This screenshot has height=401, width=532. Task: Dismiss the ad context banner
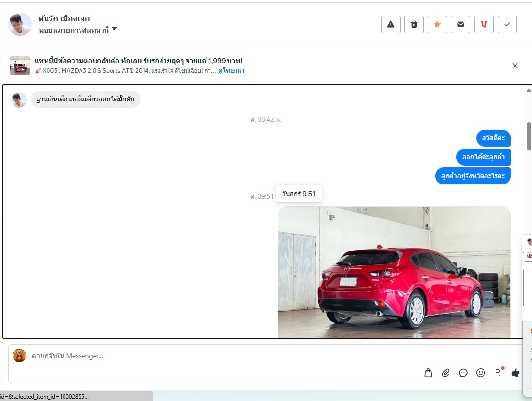(x=515, y=66)
